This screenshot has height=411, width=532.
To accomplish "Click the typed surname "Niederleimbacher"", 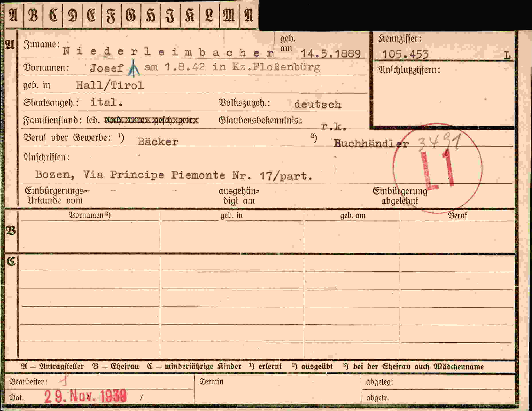I will (x=168, y=52).
